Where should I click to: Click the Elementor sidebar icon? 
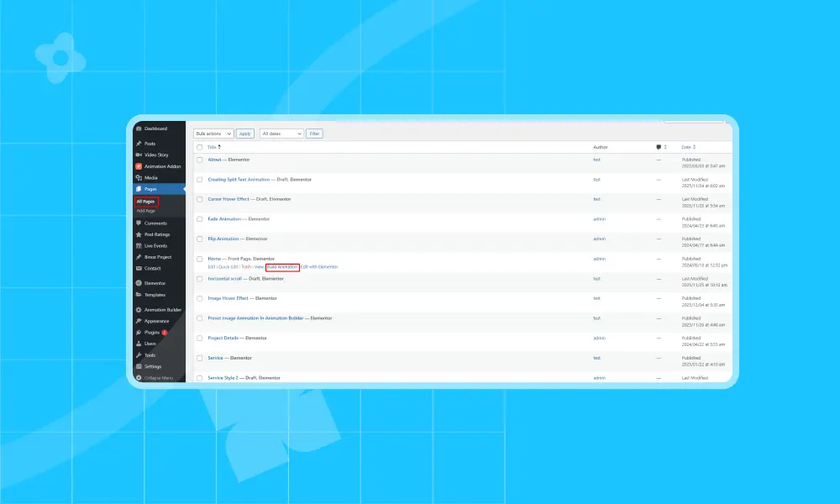[x=139, y=283]
